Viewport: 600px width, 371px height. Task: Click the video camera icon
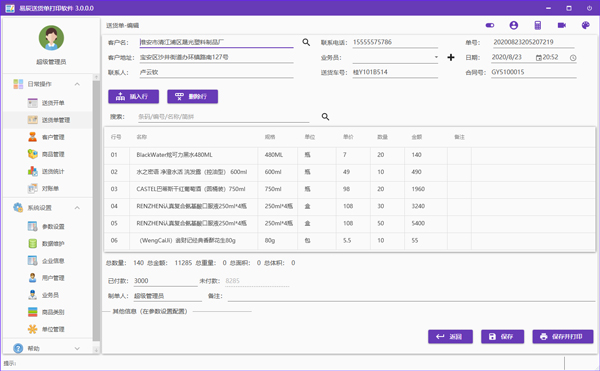(x=561, y=25)
